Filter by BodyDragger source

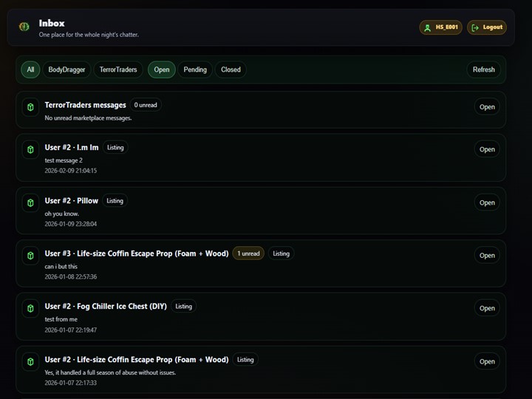click(66, 69)
